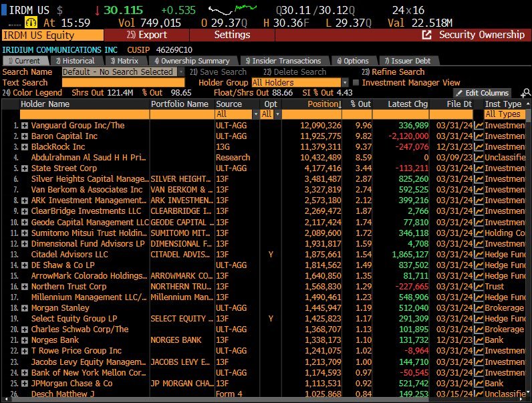Click the Holder Name filter field
532x403 pixels.
84,114
